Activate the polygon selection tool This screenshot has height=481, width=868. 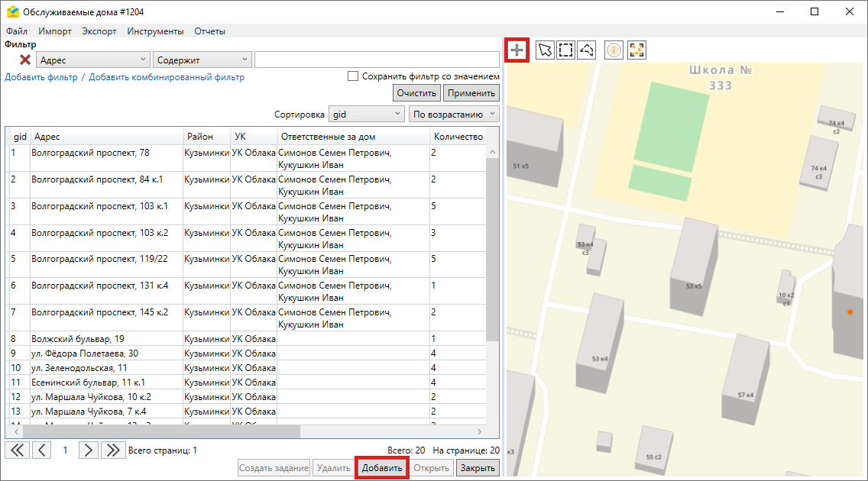click(586, 50)
